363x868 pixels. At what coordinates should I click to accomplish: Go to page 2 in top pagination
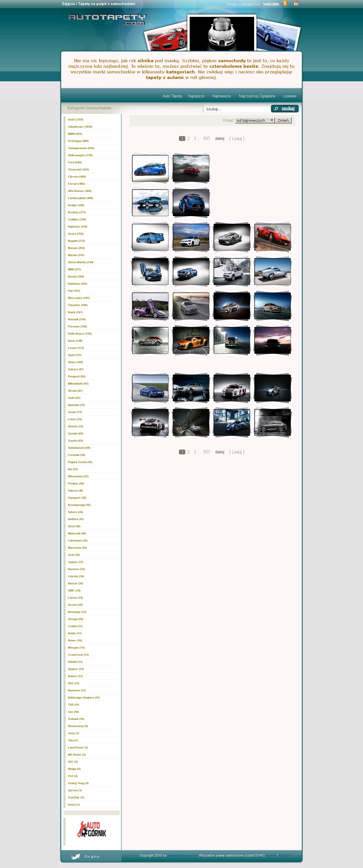(x=188, y=138)
